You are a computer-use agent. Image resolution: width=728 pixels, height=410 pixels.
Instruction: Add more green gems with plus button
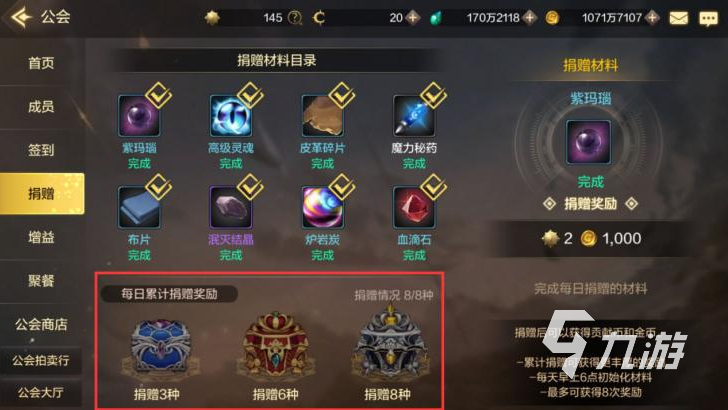tap(529, 18)
